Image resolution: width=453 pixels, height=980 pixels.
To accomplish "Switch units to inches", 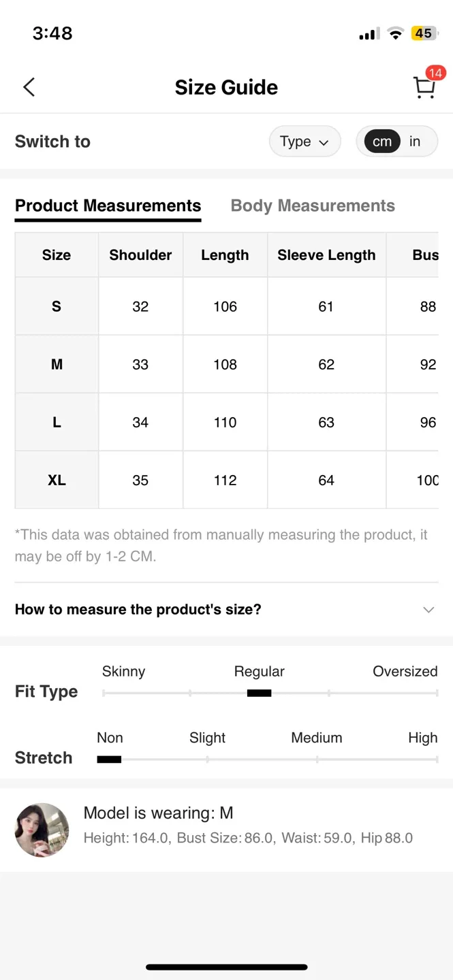I will pyautogui.click(x=415, y=142).
